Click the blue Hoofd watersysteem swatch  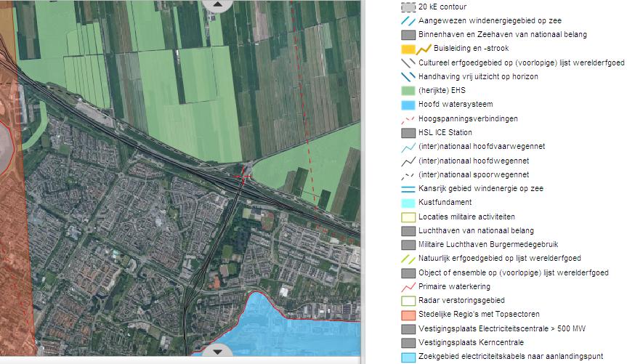[408, 105]
